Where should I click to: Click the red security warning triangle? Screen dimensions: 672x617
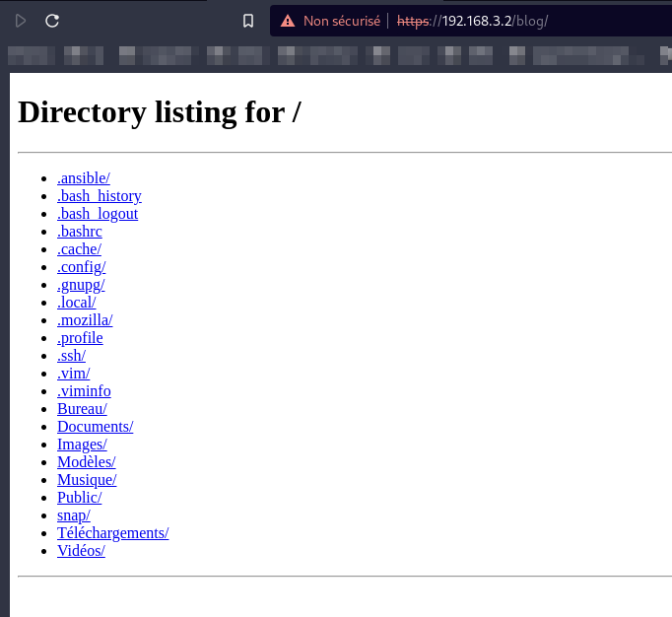point(288,21)
